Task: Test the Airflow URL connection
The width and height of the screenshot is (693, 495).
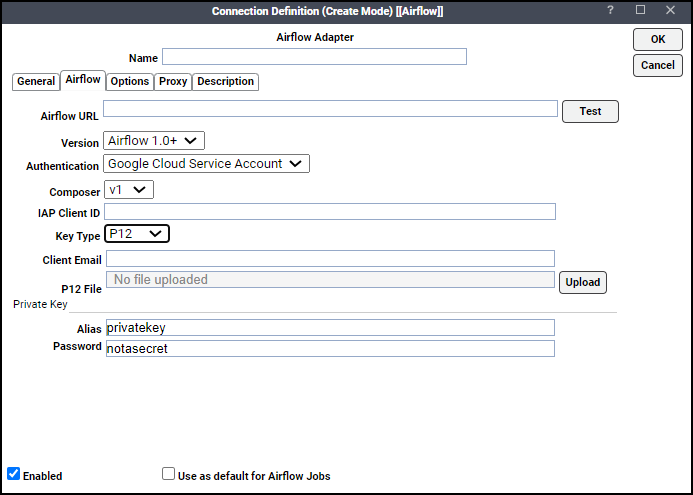Action: pyautogui.click(x=590, y=111)
